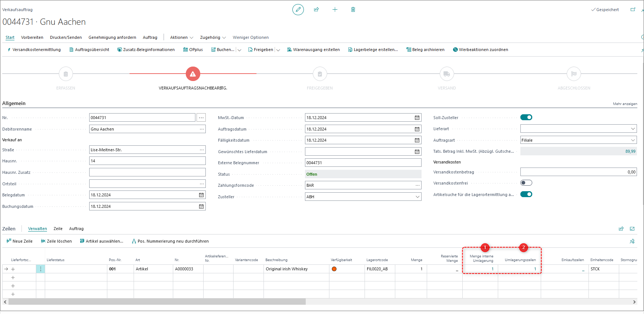Image resolution: width=644 pixels, height=314 pixels.
Task: Click Werbeaktionen zuordnen
Action: click(x=480, y=50)
